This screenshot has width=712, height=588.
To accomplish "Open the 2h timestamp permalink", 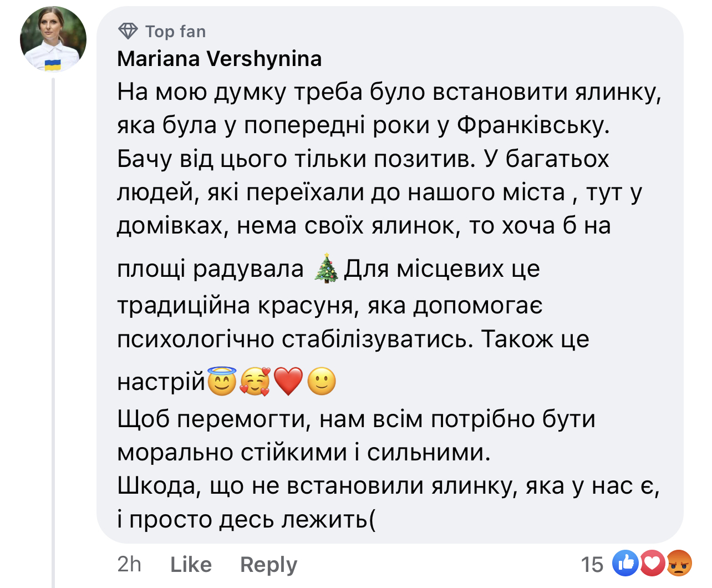I will click(129, 564).
